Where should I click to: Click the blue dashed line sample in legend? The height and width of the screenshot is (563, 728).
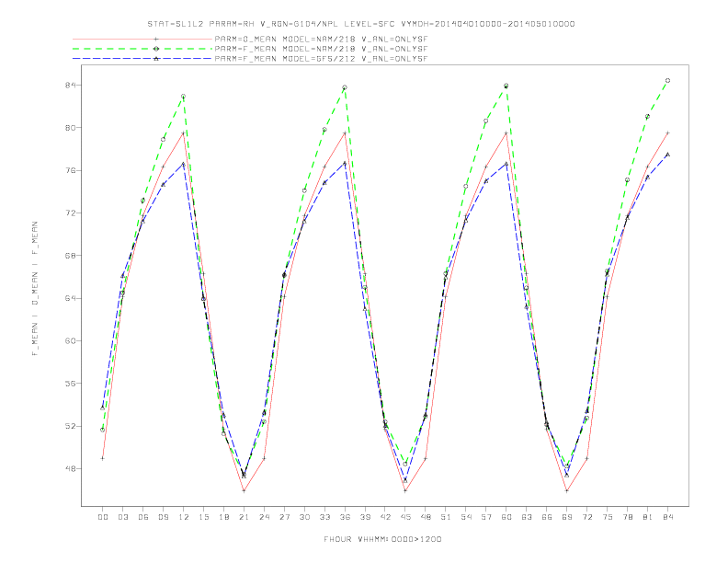142,59
